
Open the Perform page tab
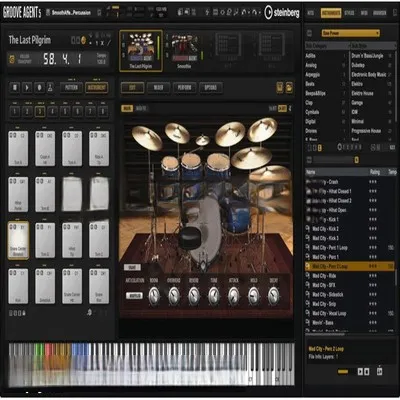coord(184,88)
